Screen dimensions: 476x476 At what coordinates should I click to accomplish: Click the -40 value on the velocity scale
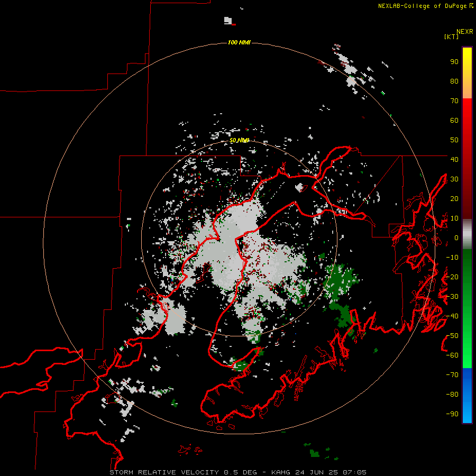452,316
